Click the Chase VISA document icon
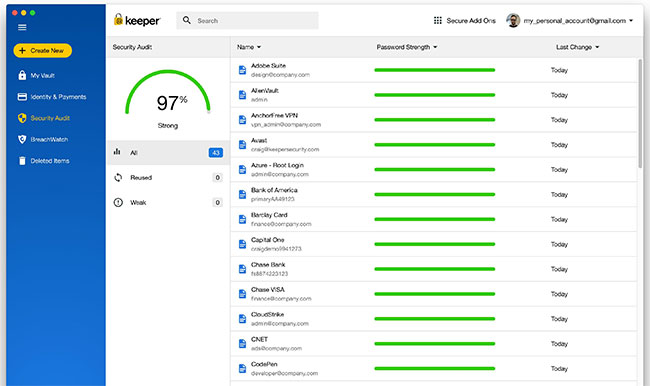Image resolution: width=650 pixels, height=386 pixels. pos(243,294)
